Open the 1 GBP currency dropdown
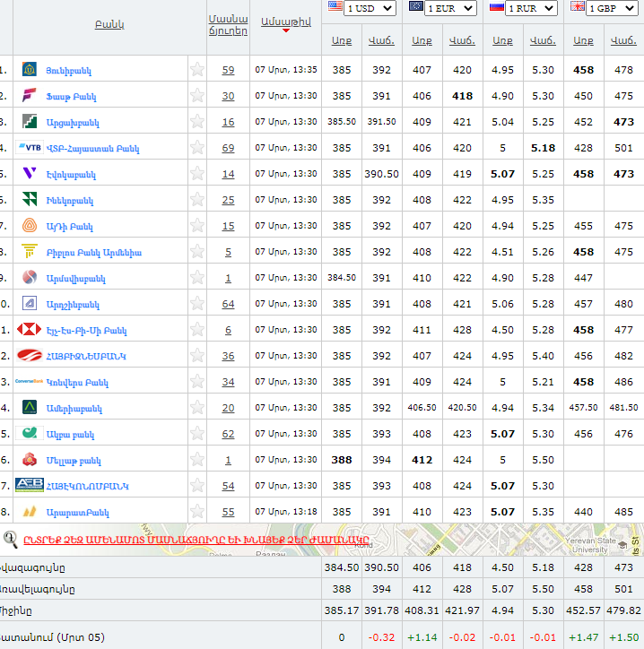This screenshot has width=644, height=649. click(612, 8)
